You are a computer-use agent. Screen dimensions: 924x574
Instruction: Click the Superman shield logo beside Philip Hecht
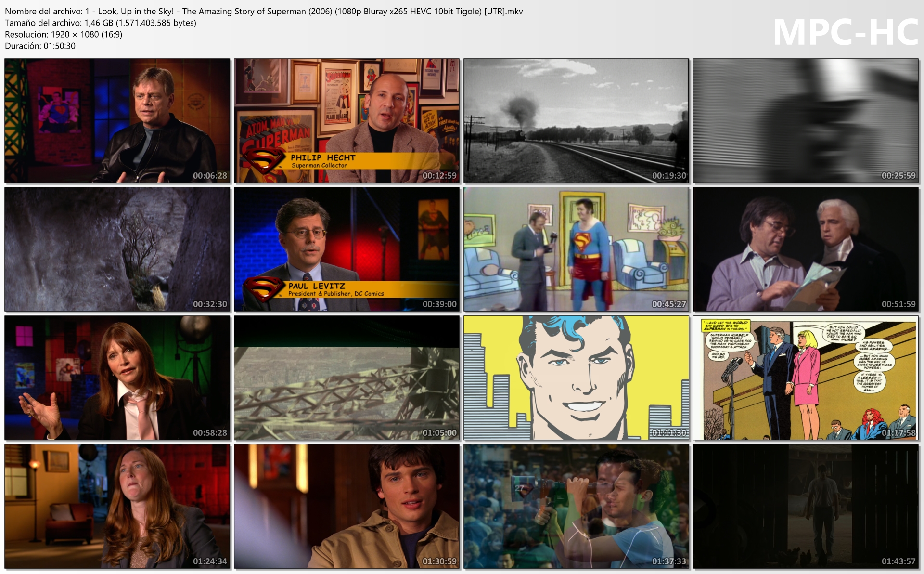(263, 161)
